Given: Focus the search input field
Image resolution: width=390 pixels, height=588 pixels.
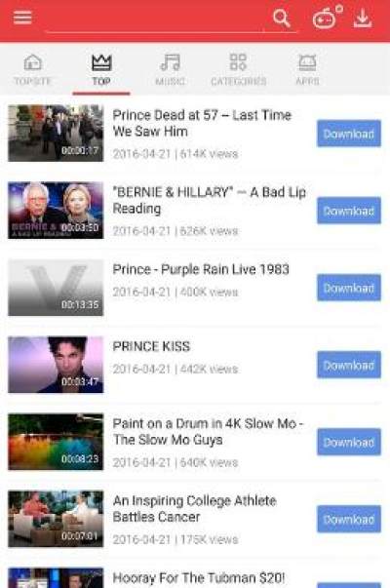Looking at the screenshot, I should [156, 19].
